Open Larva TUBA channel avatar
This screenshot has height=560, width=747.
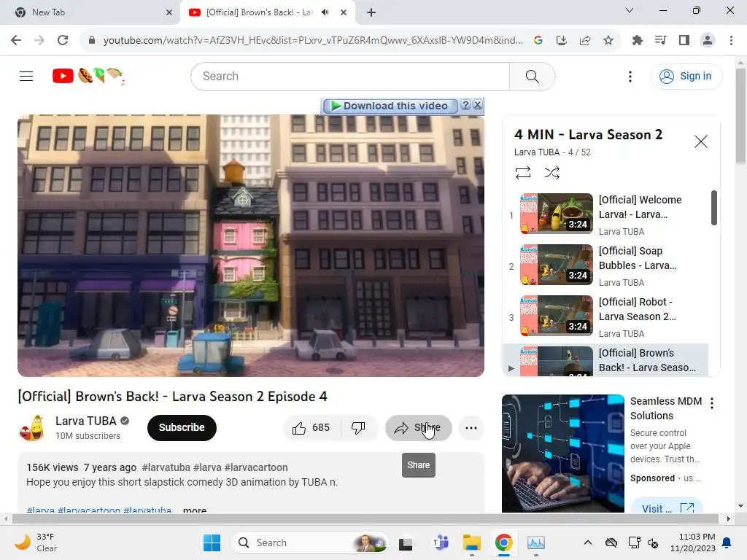32,427
